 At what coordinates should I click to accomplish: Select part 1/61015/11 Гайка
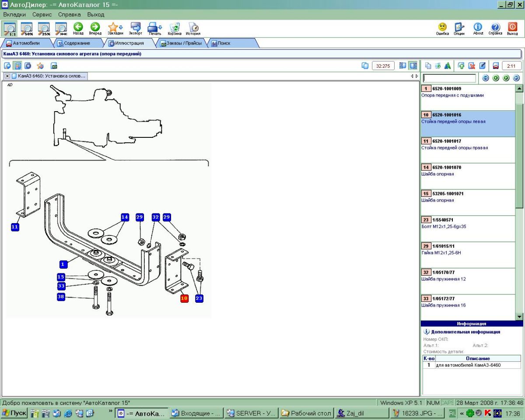click(468, 255)
